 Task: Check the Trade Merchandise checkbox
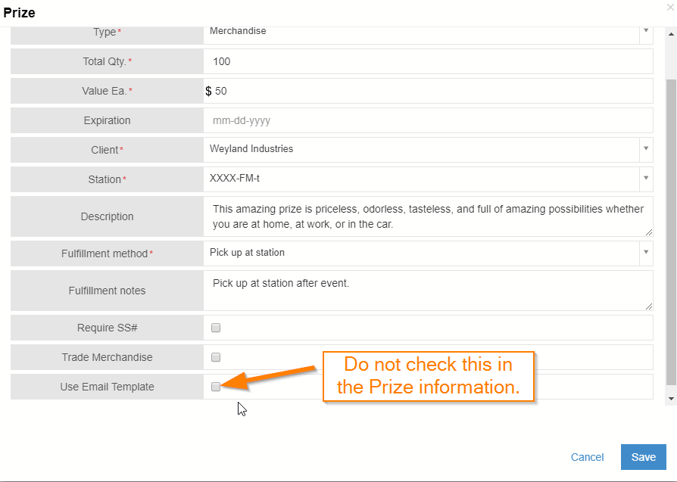[215, 357]
